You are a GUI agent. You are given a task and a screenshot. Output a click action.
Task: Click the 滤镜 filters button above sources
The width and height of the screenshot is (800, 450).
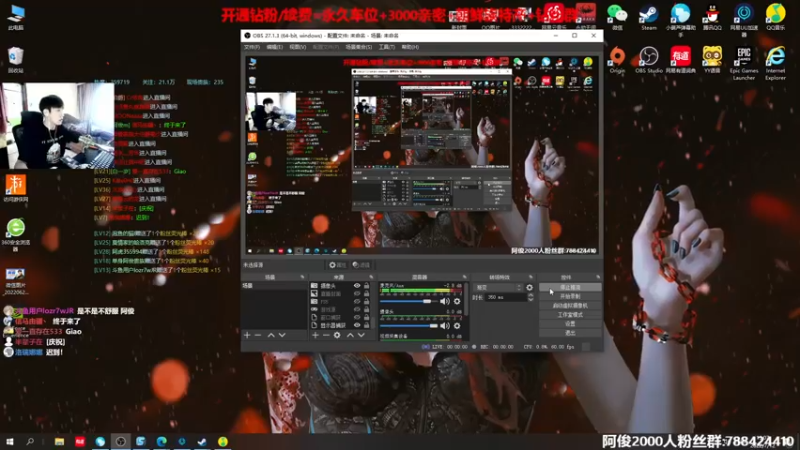coord(361,265)
